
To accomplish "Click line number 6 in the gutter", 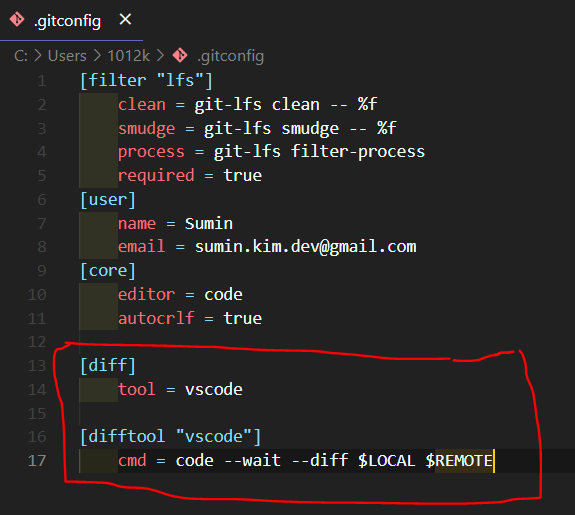I will click(42, 200).
